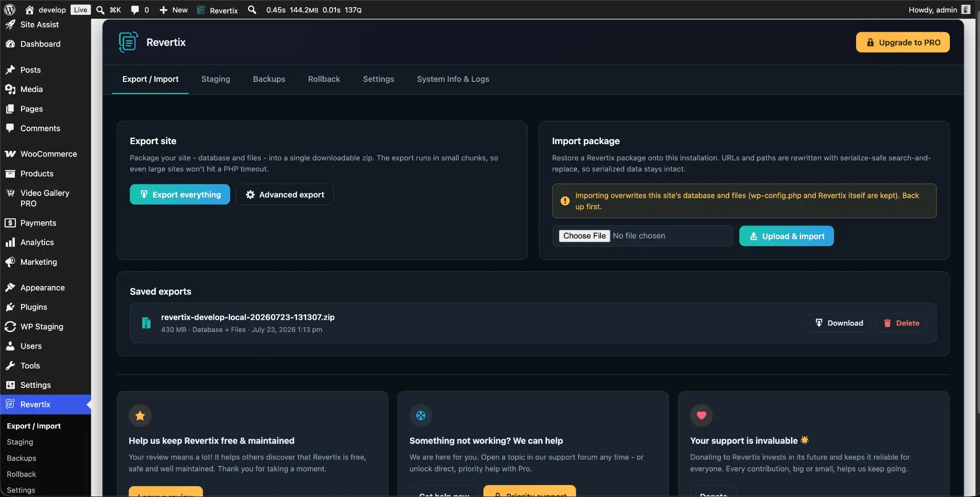Open the Backups tab
980x497 pixels.
tap(269, 79)
